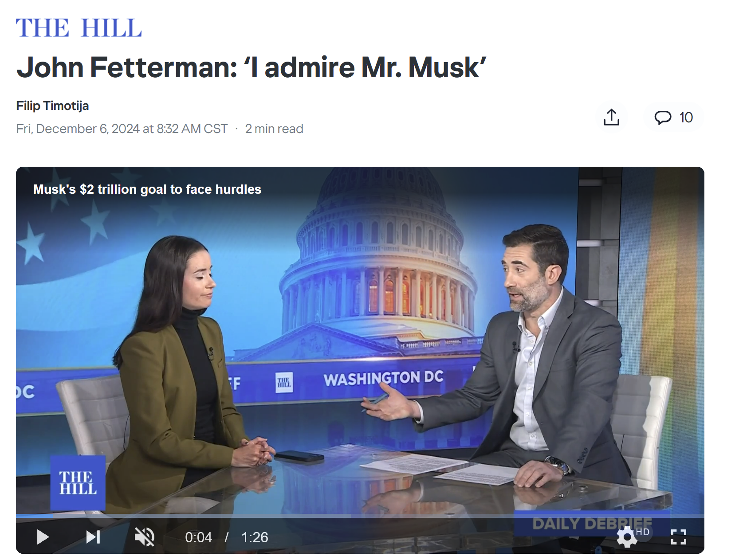Viewport: 735px width, 560px height.
Task: Open video quality settings gear
Action: click(x=627, y=537)
